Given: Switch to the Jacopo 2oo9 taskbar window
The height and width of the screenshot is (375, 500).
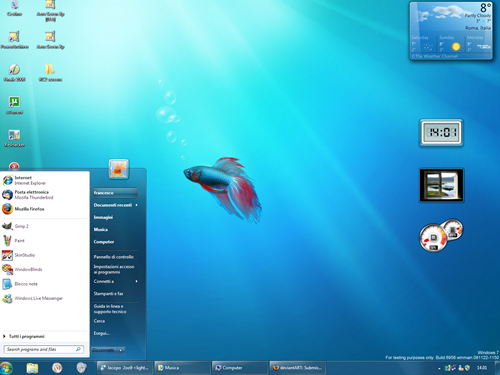Looking at the screenshot, I should click(125, 368).
